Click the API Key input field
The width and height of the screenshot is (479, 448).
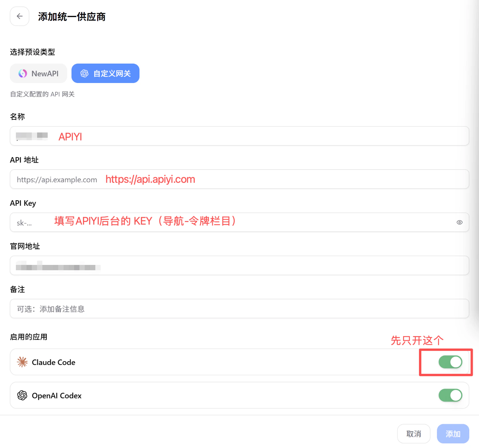point(206,223)
